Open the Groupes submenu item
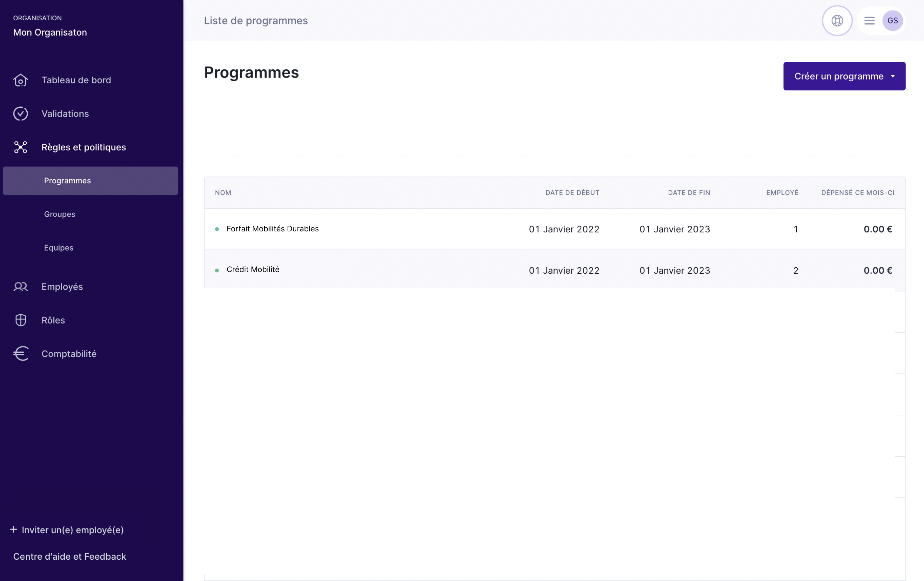The image size is (924, 581). 59,214
